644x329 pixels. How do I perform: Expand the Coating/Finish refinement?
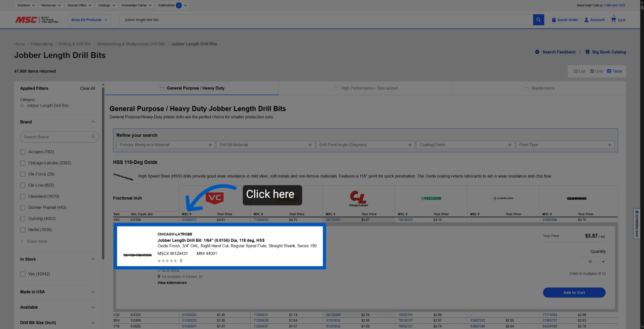tap(465, 145)
